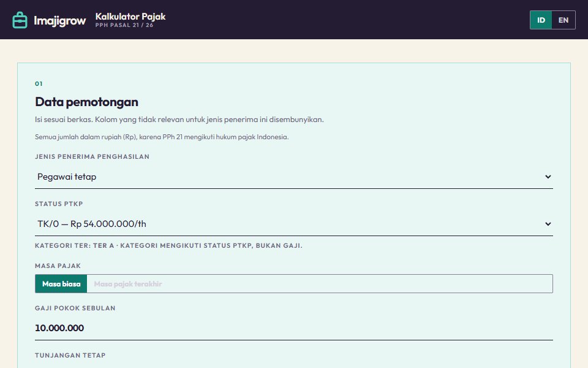Click the Data pemotongan heading
This screenshot has width=588, height=368.
point(86,102)
